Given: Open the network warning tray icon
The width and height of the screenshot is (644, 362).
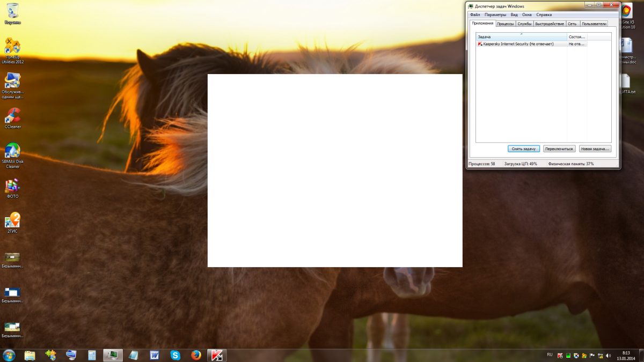Looking at the screenshot, I should (601, 355).
